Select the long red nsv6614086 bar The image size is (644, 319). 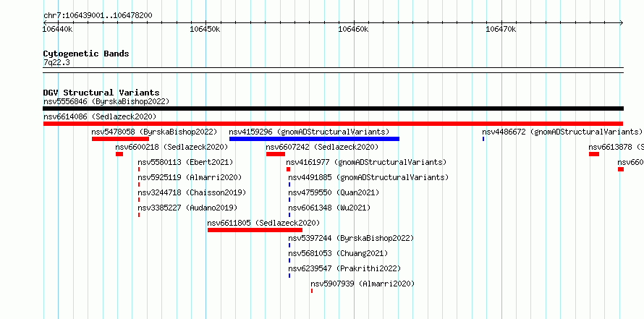coord(333,124)
